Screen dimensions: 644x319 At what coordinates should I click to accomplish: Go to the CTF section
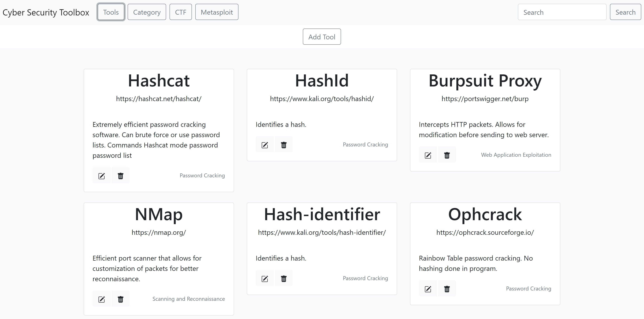point(181,12)
